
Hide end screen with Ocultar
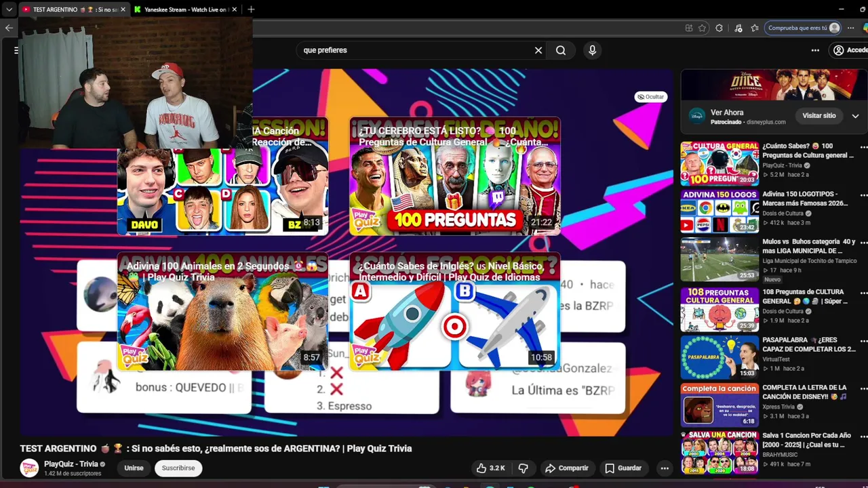650,97
